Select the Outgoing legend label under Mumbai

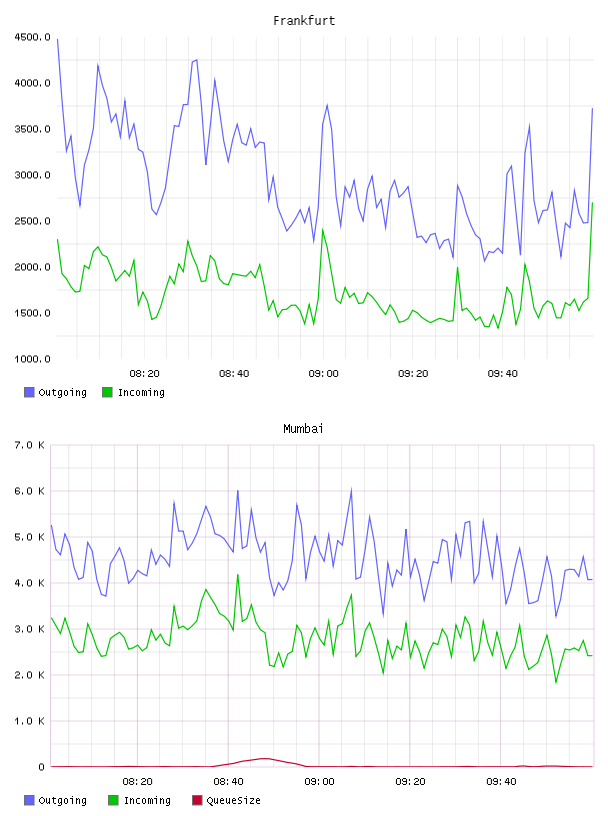62,801
